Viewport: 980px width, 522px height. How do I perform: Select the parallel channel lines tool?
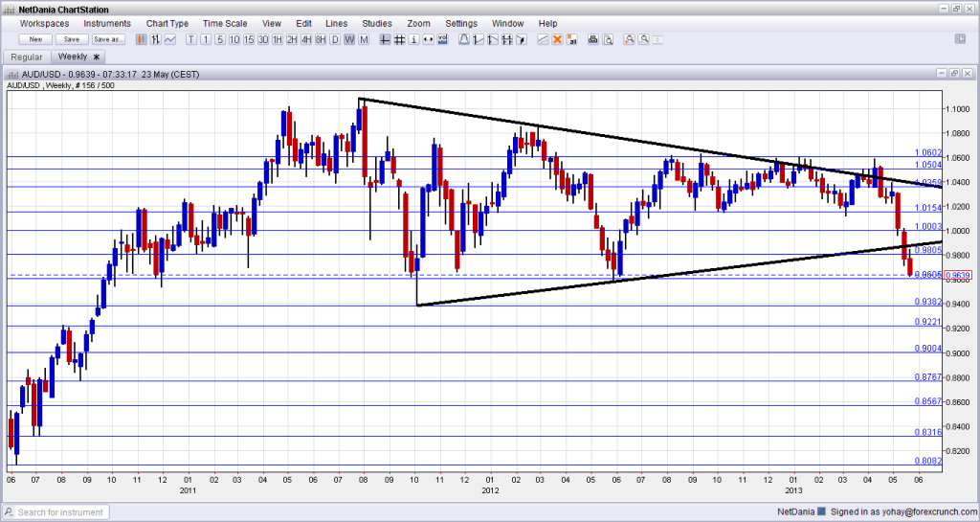[x=507, y=39]
